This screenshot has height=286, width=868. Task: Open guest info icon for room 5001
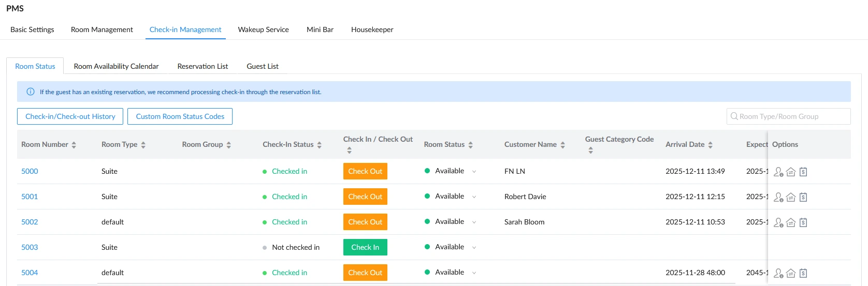778,197
